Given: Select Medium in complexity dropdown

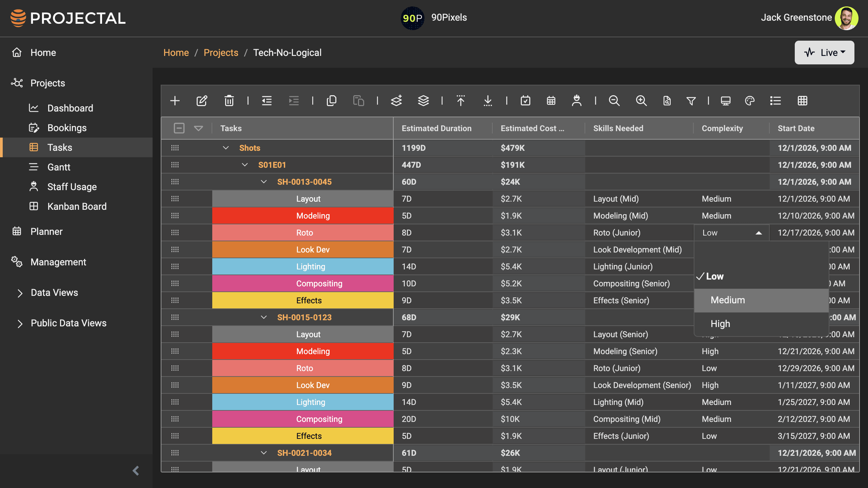Looking at the screenshot, I should pyautogui.click(x=761, y=300).
